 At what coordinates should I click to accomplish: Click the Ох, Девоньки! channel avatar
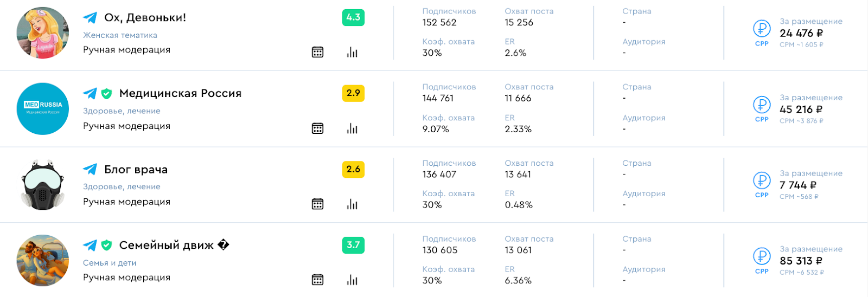point(43,33)
